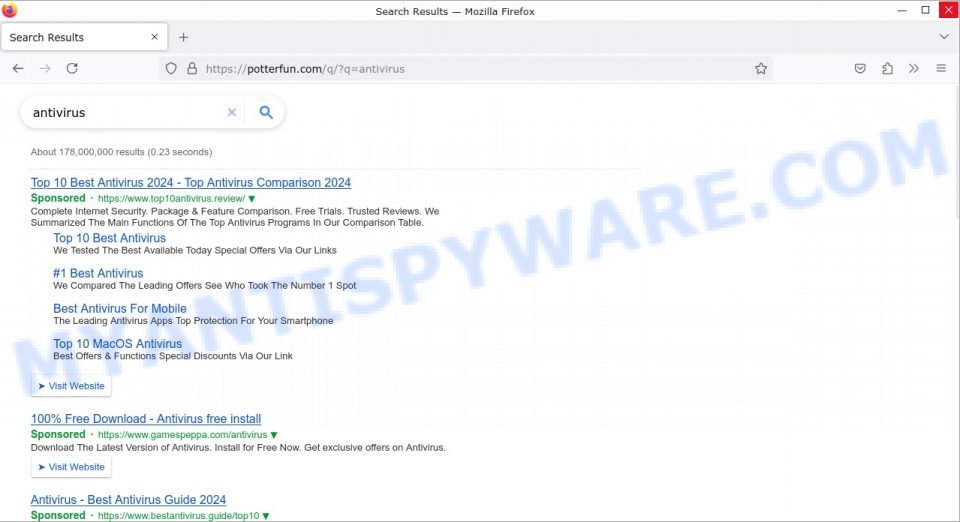
Task: Go back with the browser back arrow
Action: click(x=18, y=69)
